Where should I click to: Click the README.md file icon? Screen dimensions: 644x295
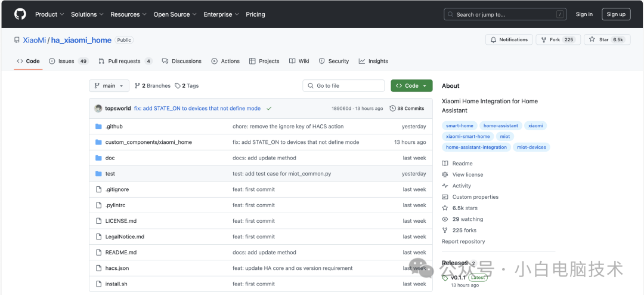(98, 252)
